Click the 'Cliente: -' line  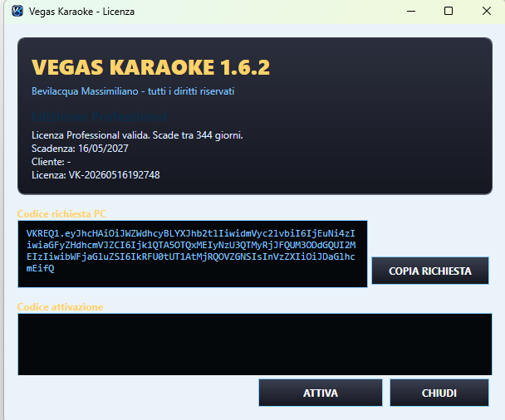click(51, 162)
